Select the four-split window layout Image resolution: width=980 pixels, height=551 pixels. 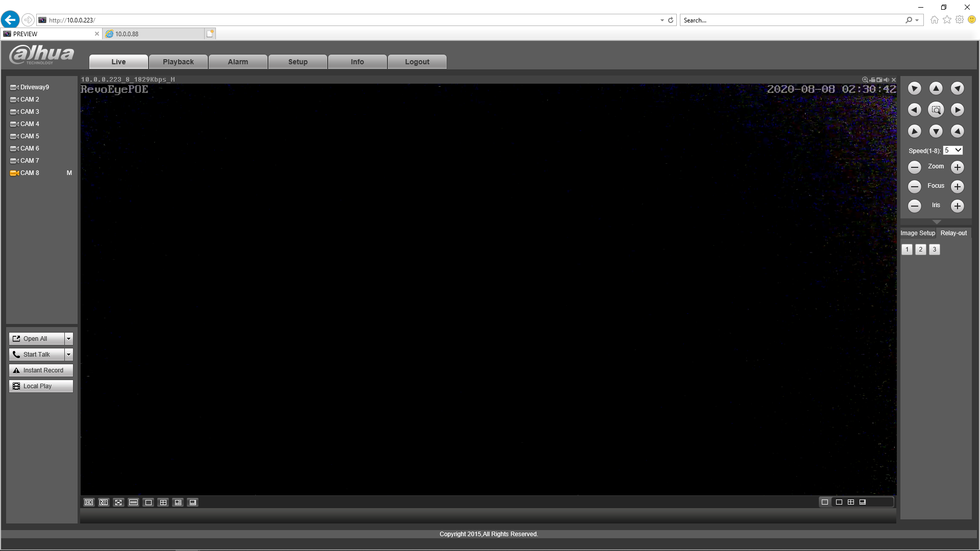pyautogui.click(x=163, y=503)
